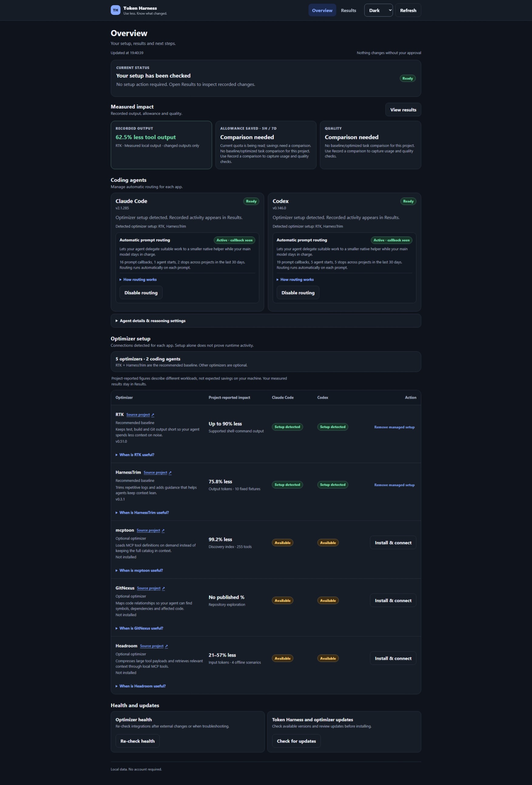532x785 pixels.
Task: Click HarnessTrim's Setup detected badge under Codex
Action: 333,485
